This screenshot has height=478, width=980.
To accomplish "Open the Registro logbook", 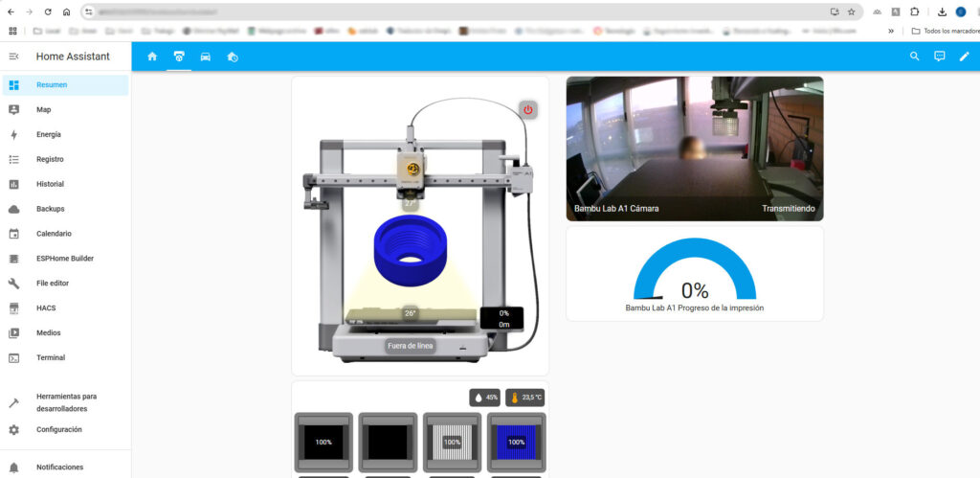I will [66, 160].
